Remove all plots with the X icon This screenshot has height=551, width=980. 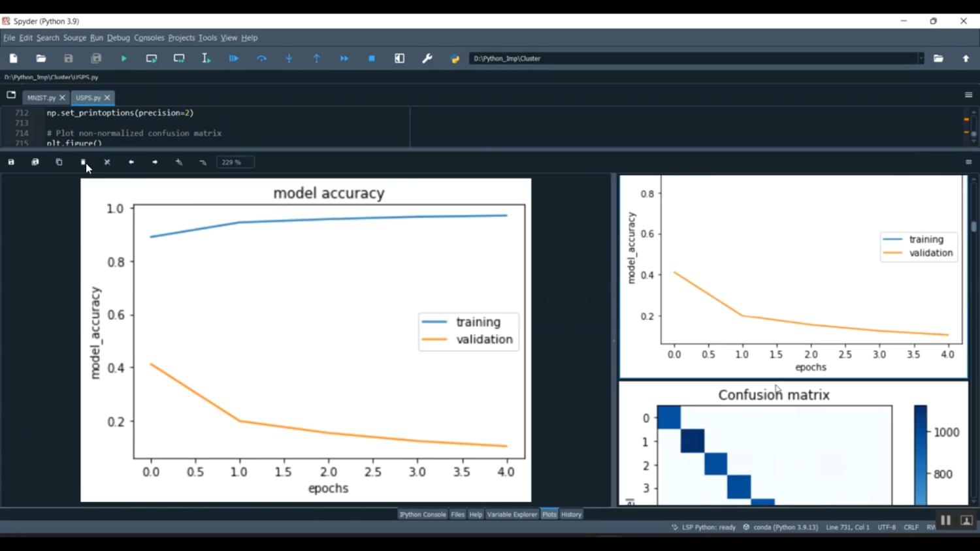107,162
